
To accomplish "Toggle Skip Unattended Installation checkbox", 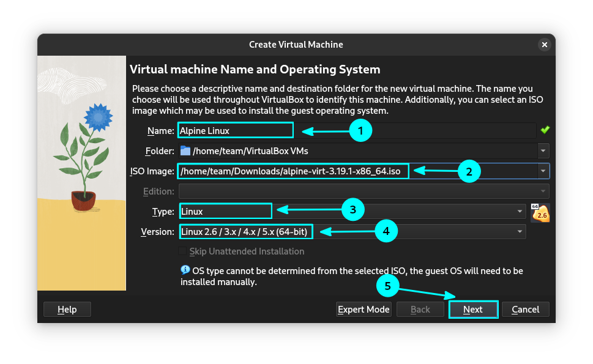I will [x=182, y=251].
